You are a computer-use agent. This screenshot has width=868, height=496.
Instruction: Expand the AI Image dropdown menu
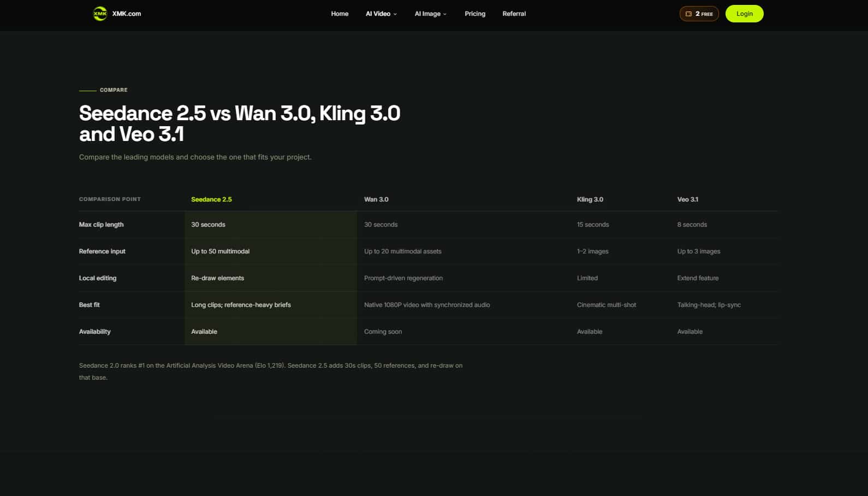point(431,14)
